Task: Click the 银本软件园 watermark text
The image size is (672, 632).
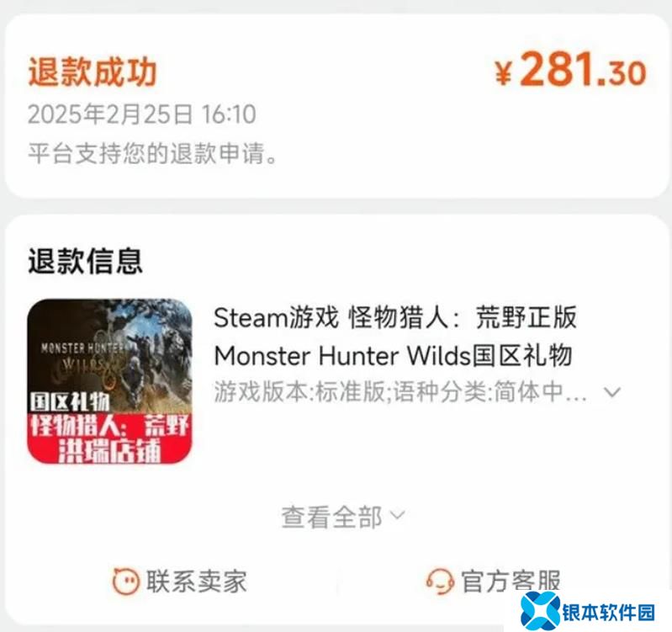Action: tap(609, 613)
